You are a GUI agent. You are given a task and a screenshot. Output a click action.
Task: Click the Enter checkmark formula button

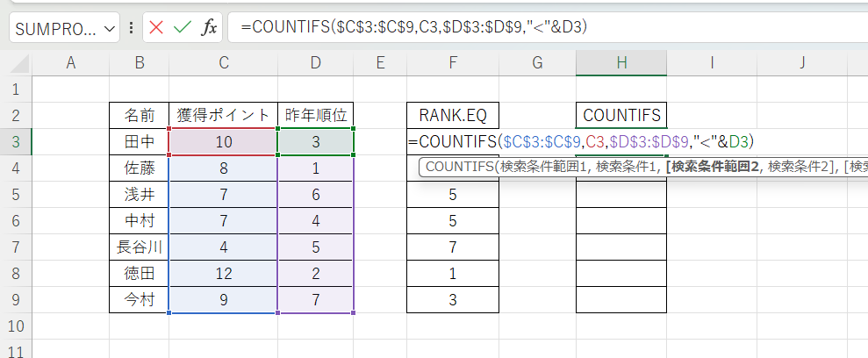coord(183,27)
